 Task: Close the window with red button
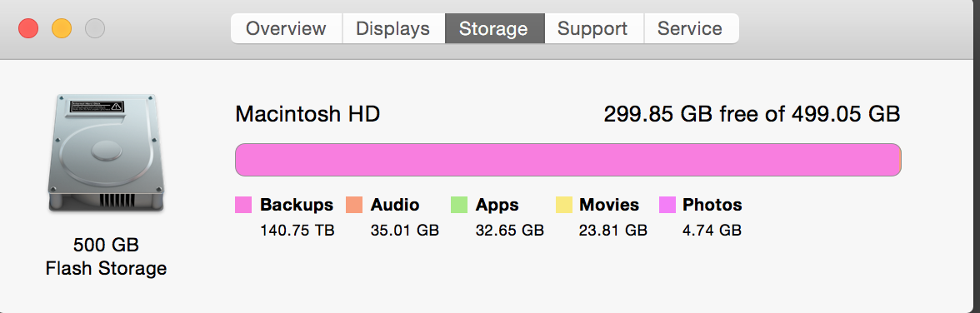[28, 29]
